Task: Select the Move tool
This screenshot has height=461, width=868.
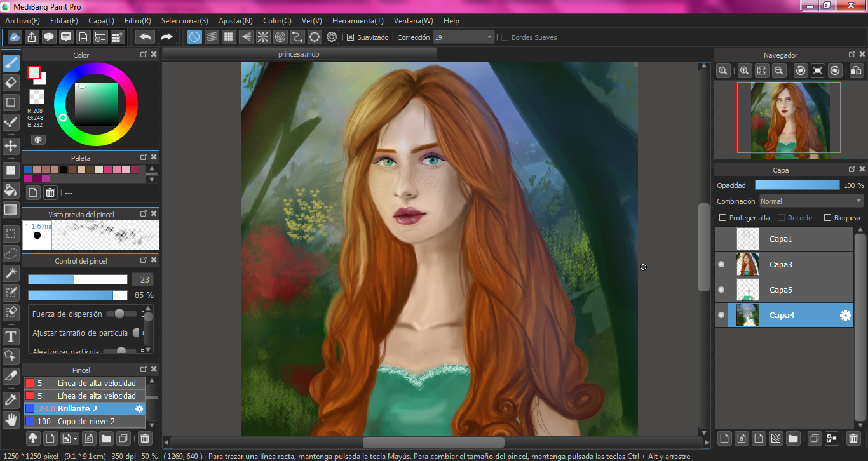Action: pos(11,146)
